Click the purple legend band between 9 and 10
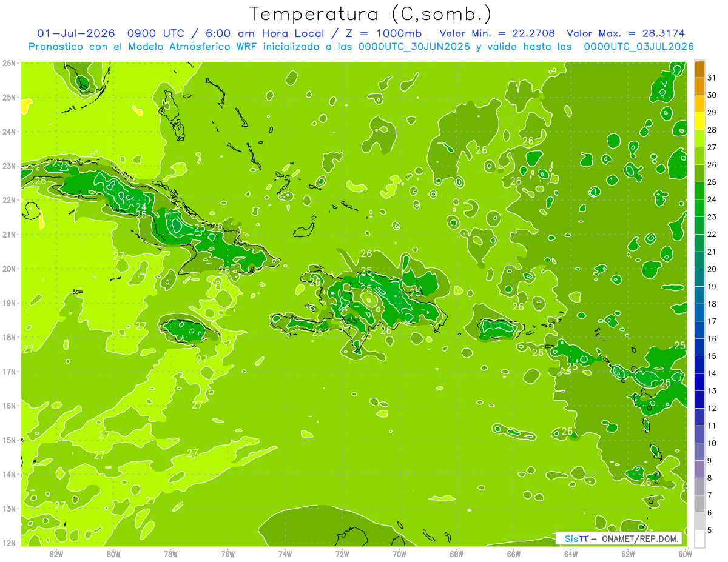This screenshot has height=562, width=728. click(699, 452)
